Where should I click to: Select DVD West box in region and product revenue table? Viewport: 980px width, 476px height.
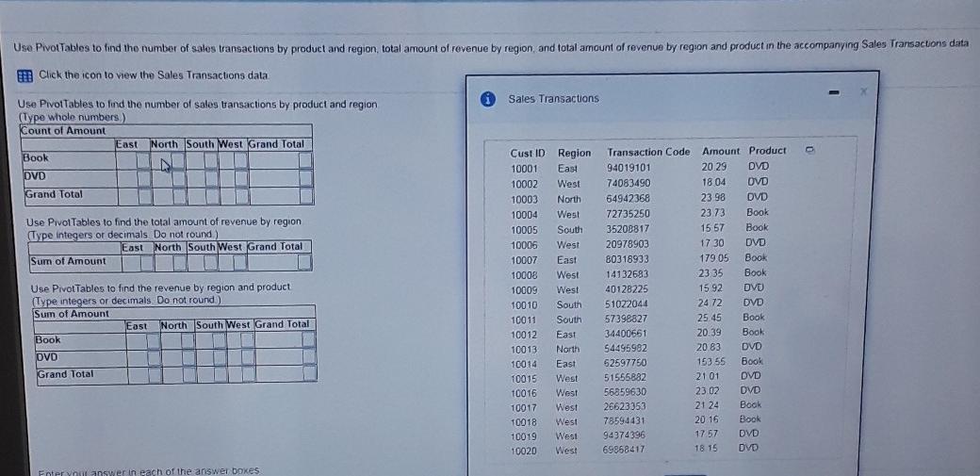point(248,358)
